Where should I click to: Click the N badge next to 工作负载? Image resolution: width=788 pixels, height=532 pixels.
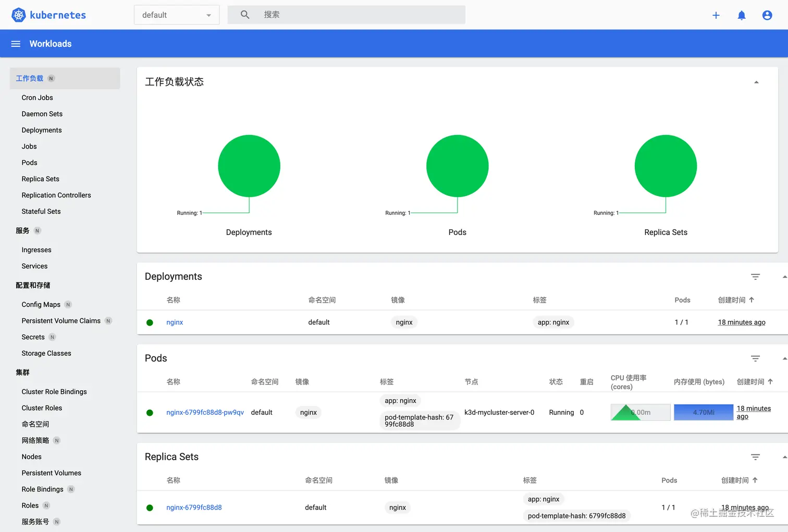[51, 79]
